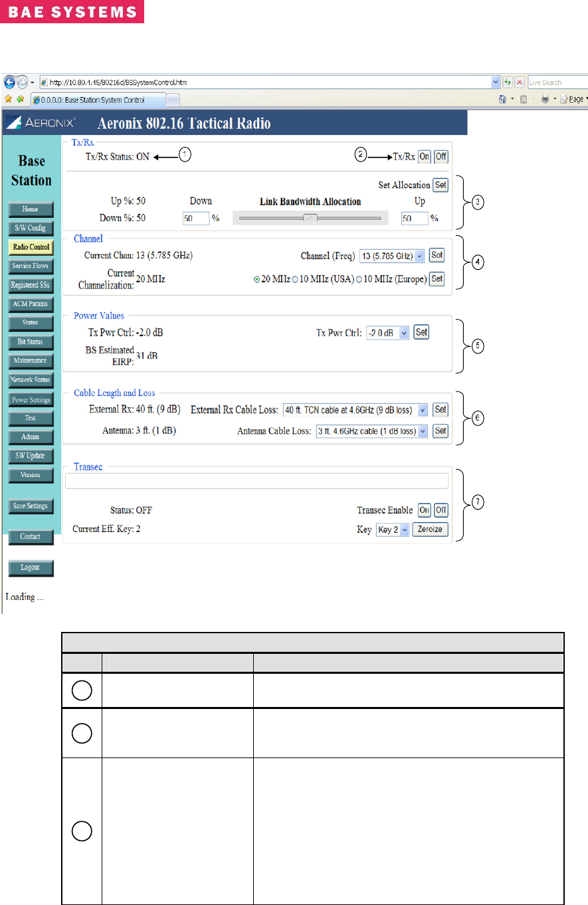The width and height of the screenshot is (588, 905).
Task: Click the Live Search box
Action: click(557, 82)
